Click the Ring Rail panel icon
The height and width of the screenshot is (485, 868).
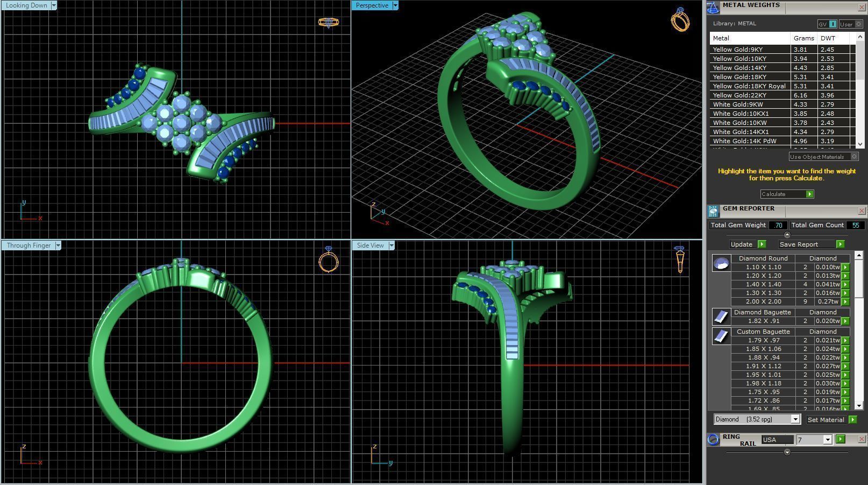click(713, 439)
